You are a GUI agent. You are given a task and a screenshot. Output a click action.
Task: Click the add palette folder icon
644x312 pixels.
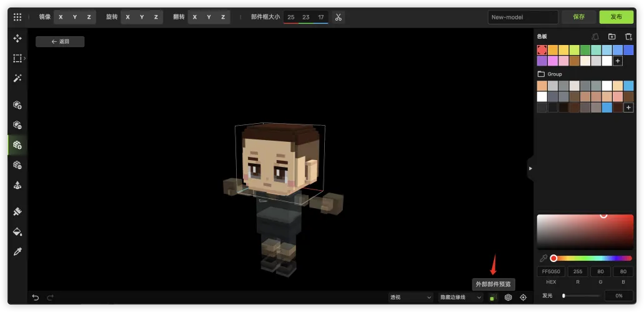[612, 37]
